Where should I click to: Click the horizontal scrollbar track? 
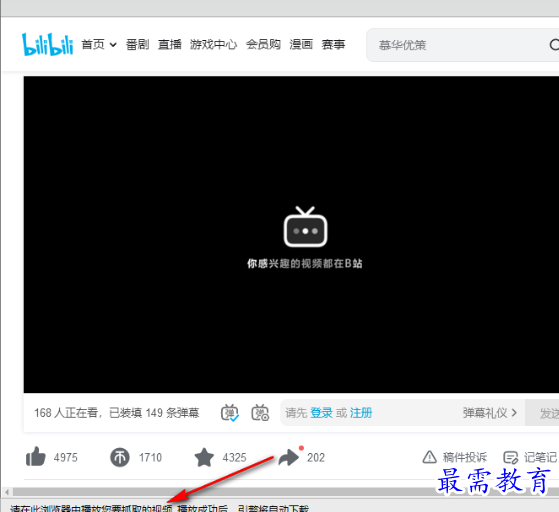(x=286, y=492)
